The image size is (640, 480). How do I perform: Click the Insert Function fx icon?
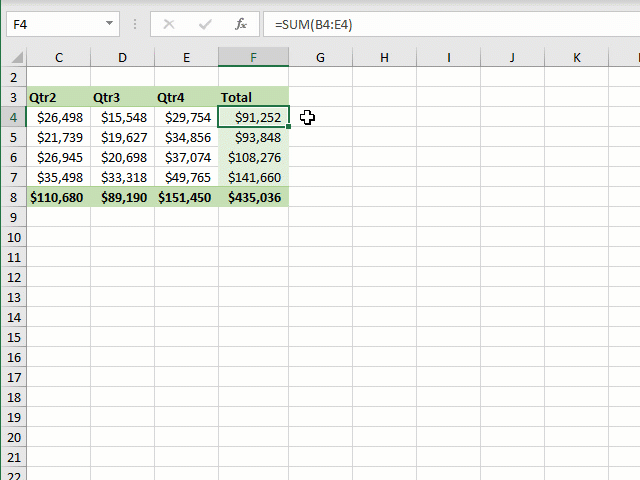pos(240,24)
